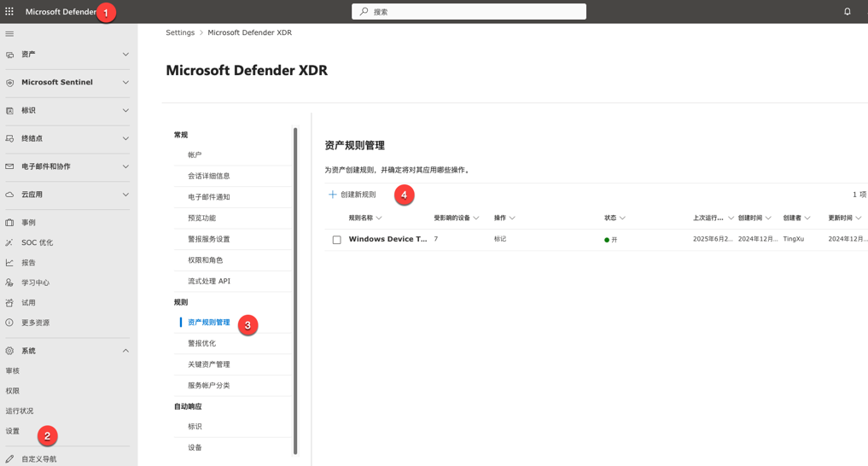Click the 云应用 cloud icon
This screenshot has height=466, width=868.
click(x=9, y=195)
